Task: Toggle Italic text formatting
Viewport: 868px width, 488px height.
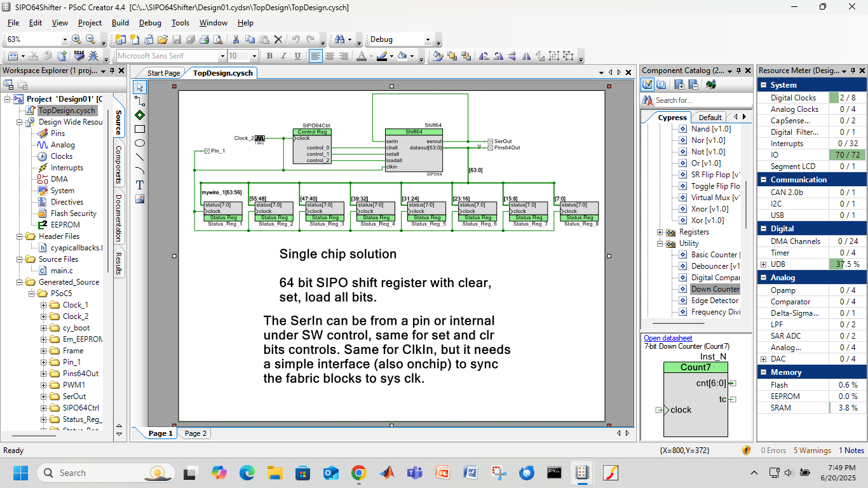Action: 283,56
